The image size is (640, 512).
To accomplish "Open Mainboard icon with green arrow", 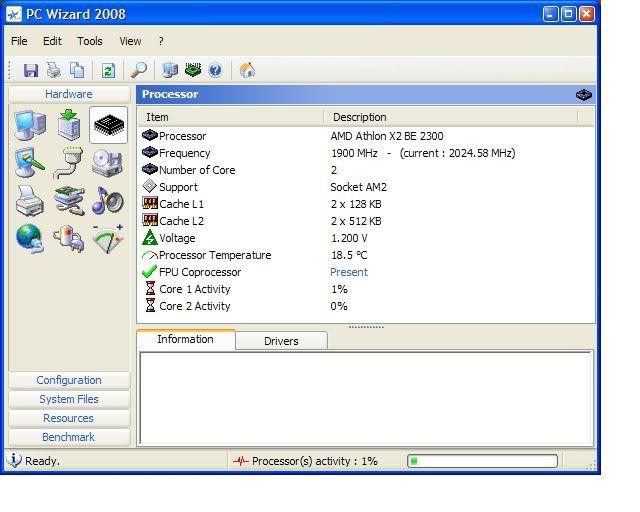I will 69,125.
